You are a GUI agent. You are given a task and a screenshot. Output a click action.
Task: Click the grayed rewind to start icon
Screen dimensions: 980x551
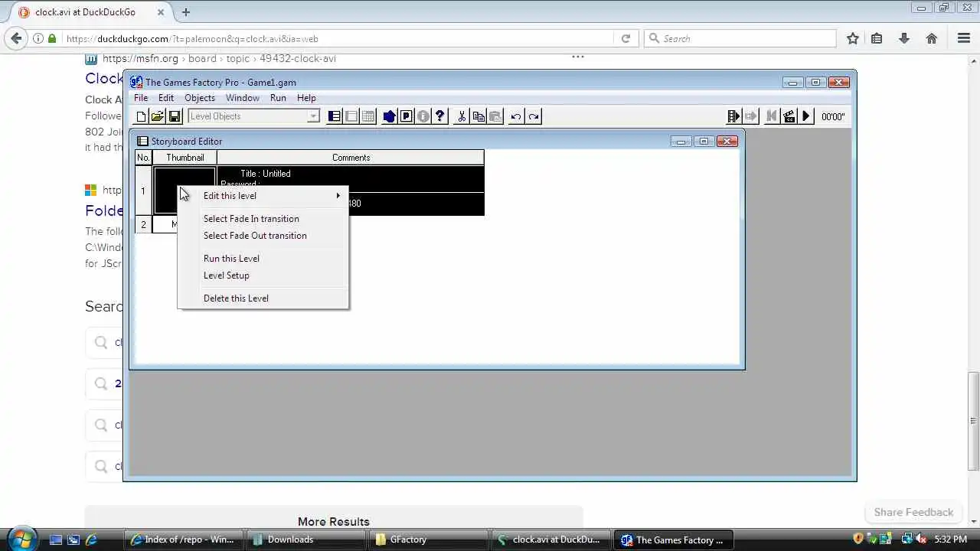pyautogui.click(x=772, y=116)
